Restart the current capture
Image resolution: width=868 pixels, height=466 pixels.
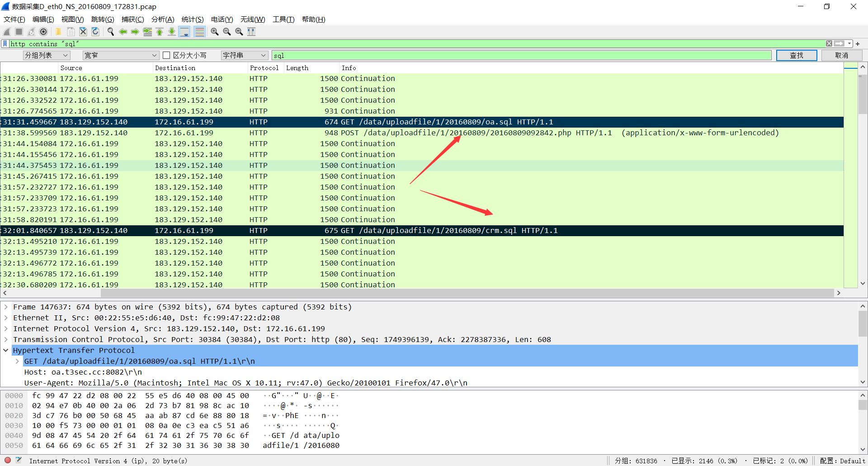click(31, 32)
